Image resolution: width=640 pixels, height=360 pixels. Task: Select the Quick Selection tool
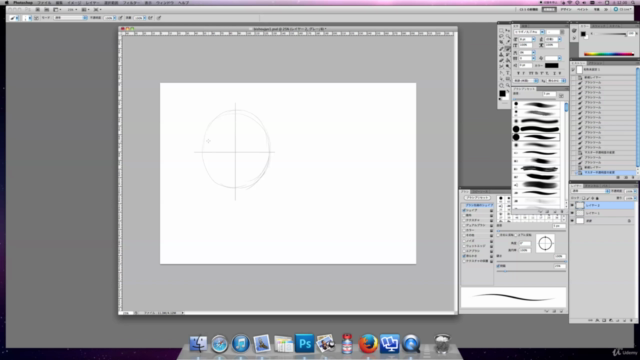(508, 36)
